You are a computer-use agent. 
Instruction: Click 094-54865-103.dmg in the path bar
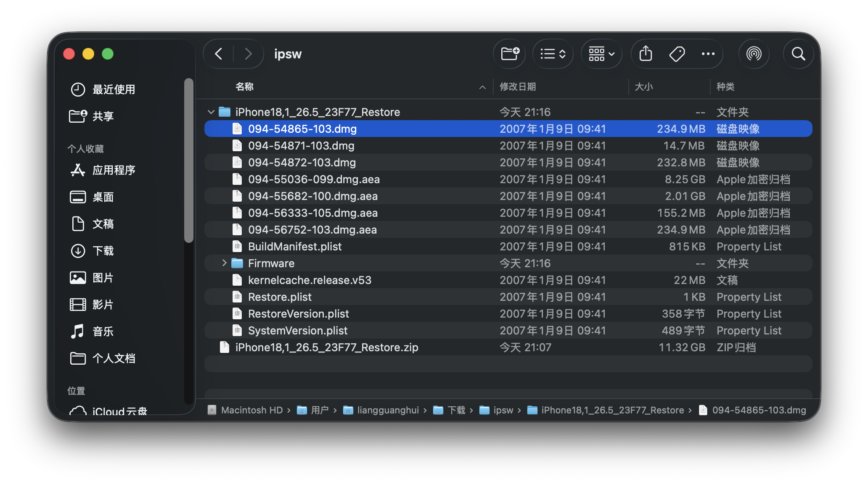tap(752, 410)
